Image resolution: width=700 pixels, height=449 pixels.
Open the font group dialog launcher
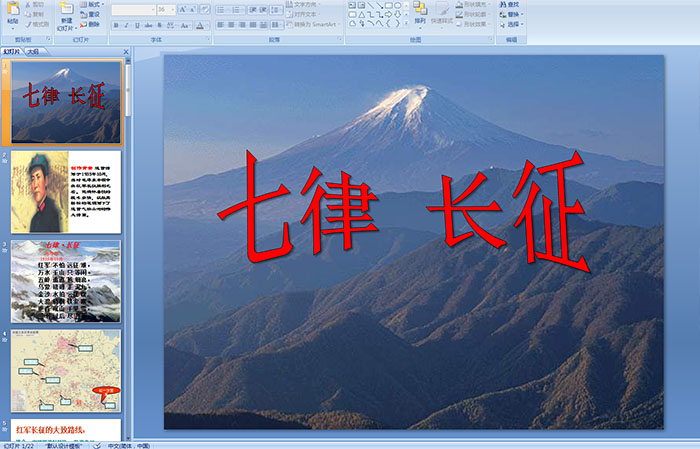pos(208,40)
